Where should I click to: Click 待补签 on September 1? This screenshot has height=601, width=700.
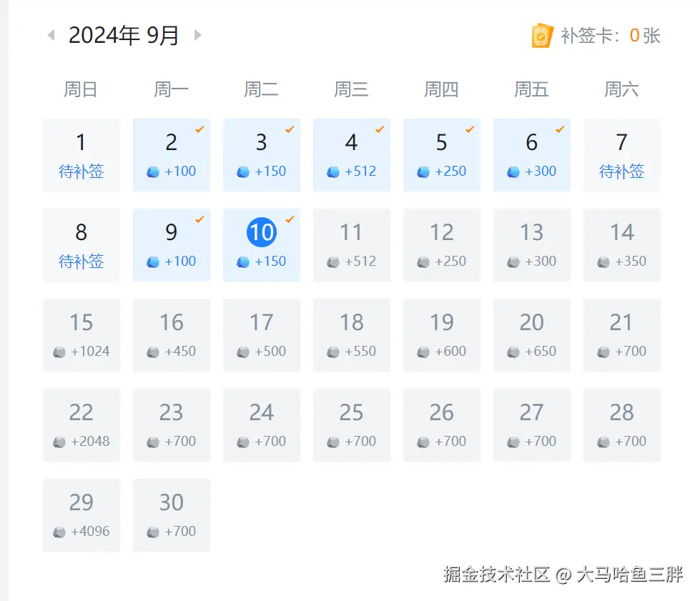coord(81,172)
